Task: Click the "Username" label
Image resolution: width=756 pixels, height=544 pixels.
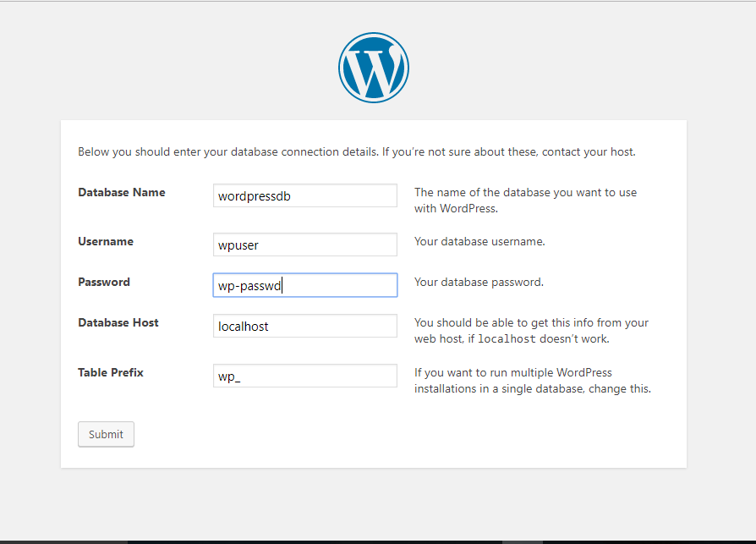Action: click(106, 242)
